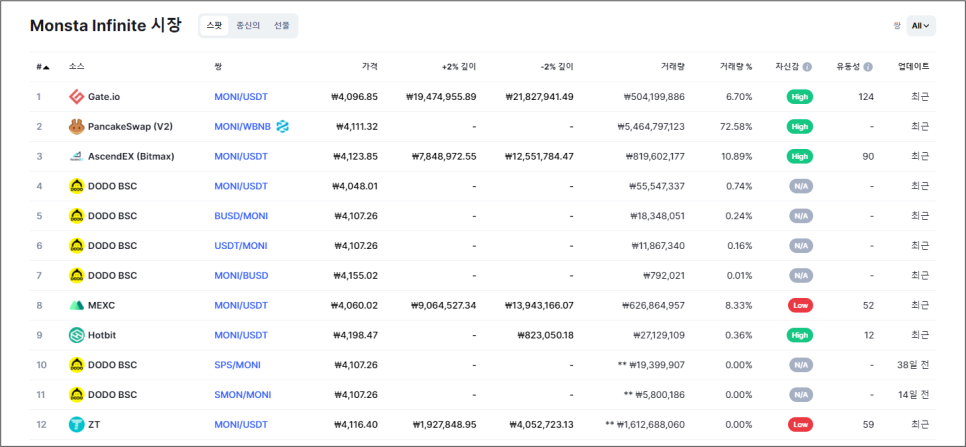The width and height of the screenshot is (966, 447).
Task: Open the MONI/USDT pair link for Gate.io
Action: click(x=241, y=97)
